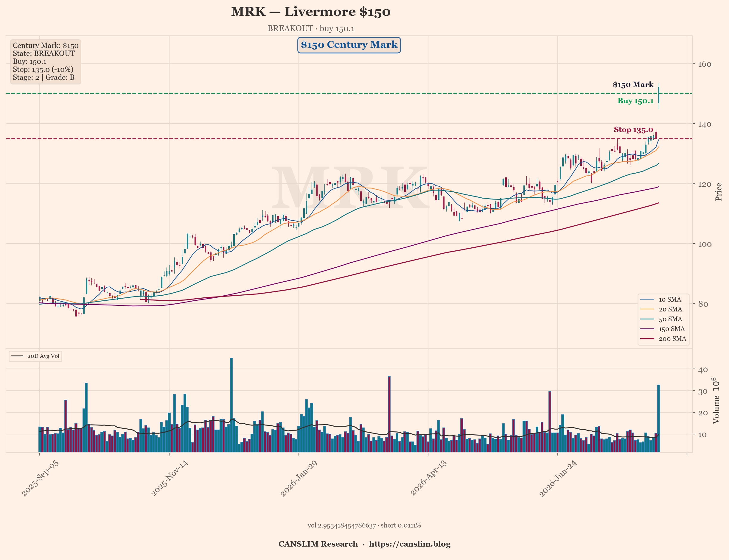Click the red "Stop 135.0" annotation
This screenshot has height=560, width=729.
tap(633, 130)
